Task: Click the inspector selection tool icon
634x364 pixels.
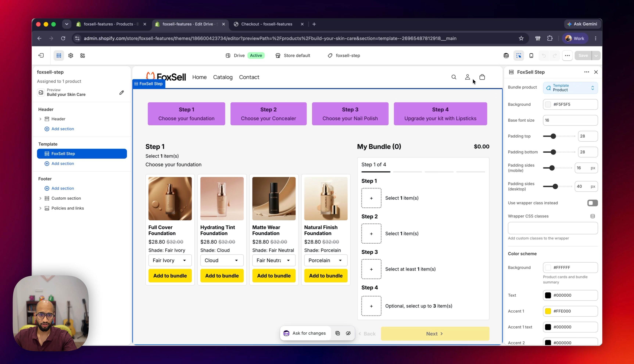Action: click(519, 55)
